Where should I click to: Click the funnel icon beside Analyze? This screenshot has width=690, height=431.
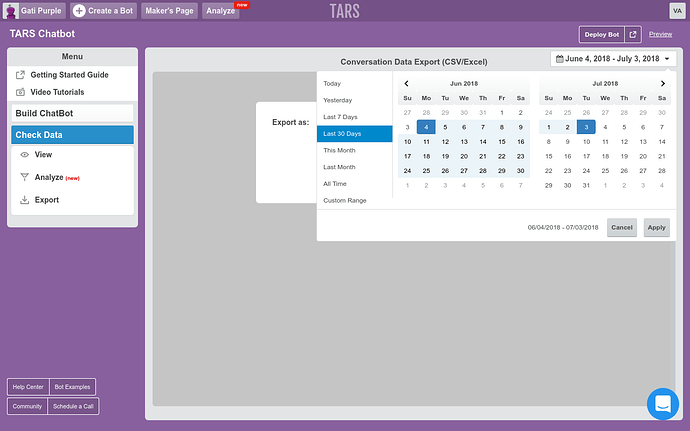click(25, 177)
